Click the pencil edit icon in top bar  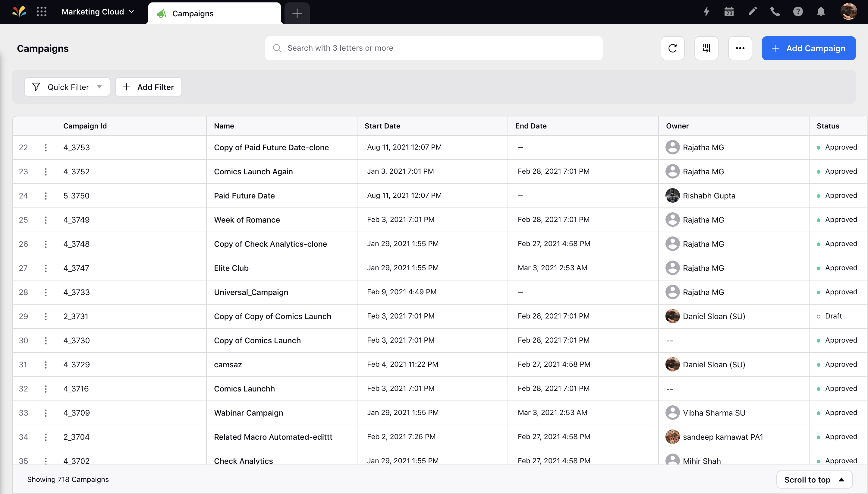click(x=752, y=12)
